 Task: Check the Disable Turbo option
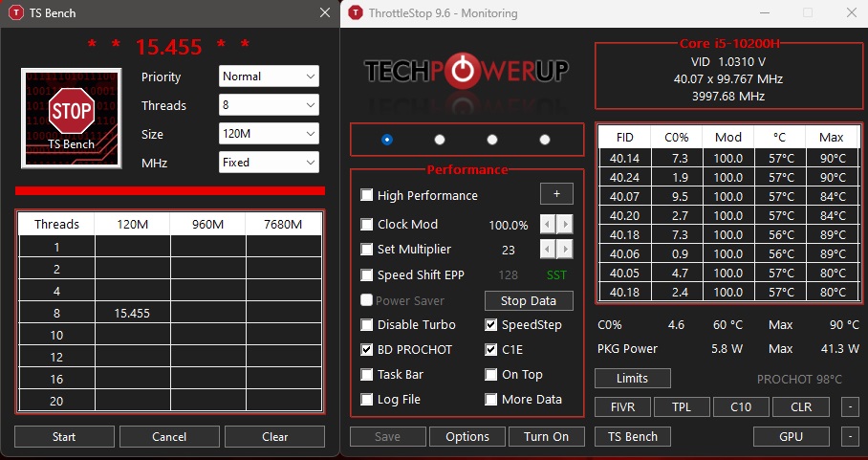point(366,324)
